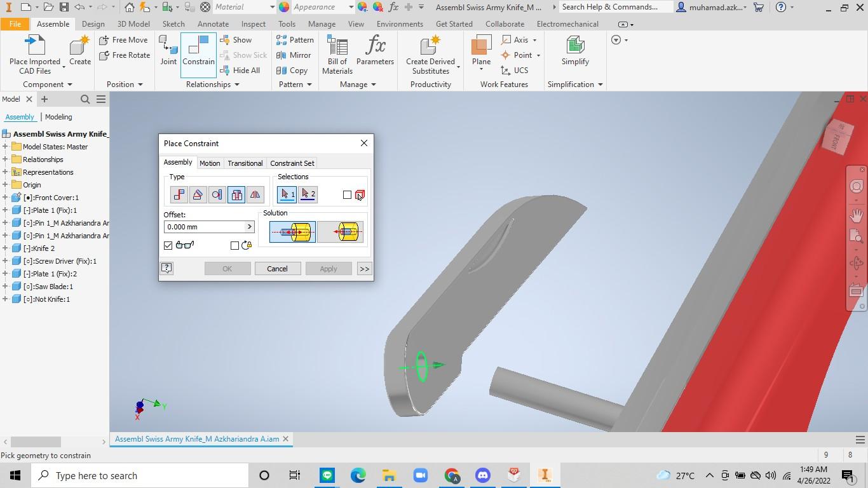The height and width of the screenshot is (488, 868).
Task: Select the Symmetry constraint type
Action: (255, 194)
